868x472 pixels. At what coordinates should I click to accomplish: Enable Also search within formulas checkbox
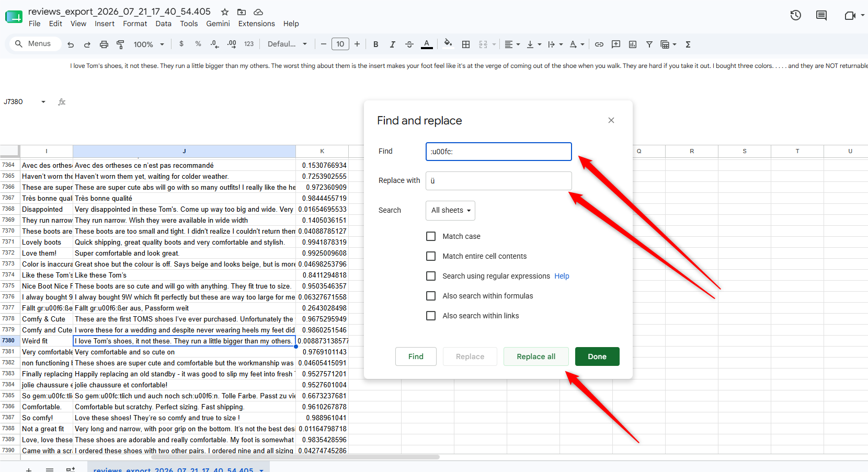[431, 296]
